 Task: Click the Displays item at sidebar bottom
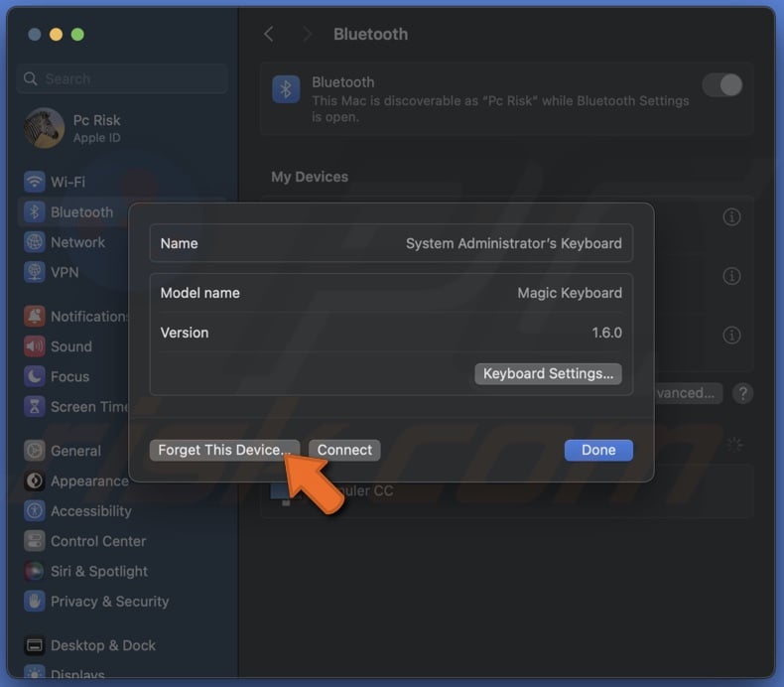tap(77, 674)
